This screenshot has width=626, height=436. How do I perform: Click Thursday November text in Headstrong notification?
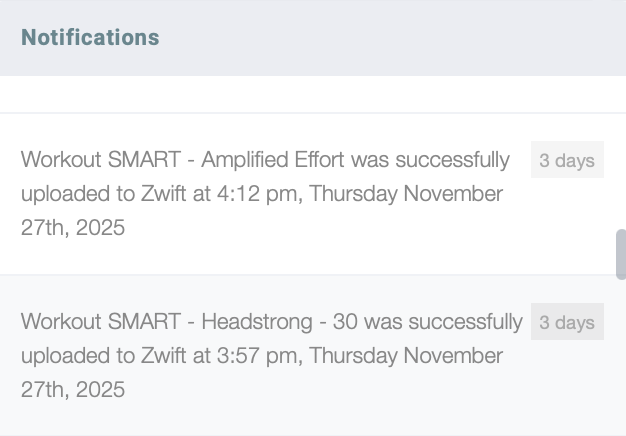(406, 356)
